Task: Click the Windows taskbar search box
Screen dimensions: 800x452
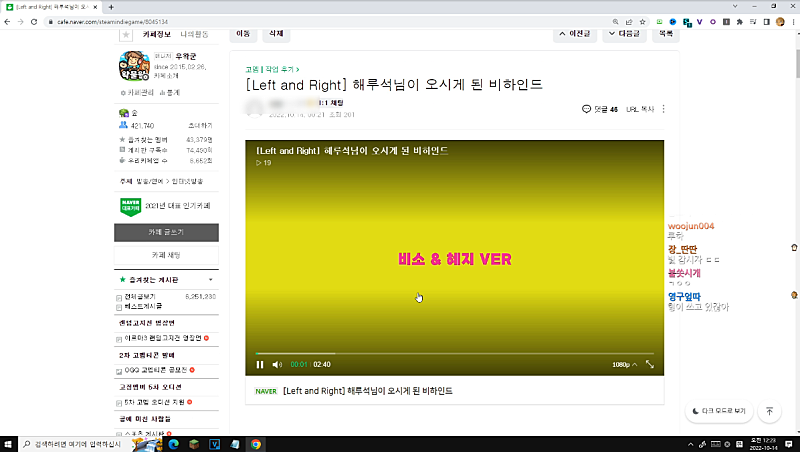Action: point(74,444)
